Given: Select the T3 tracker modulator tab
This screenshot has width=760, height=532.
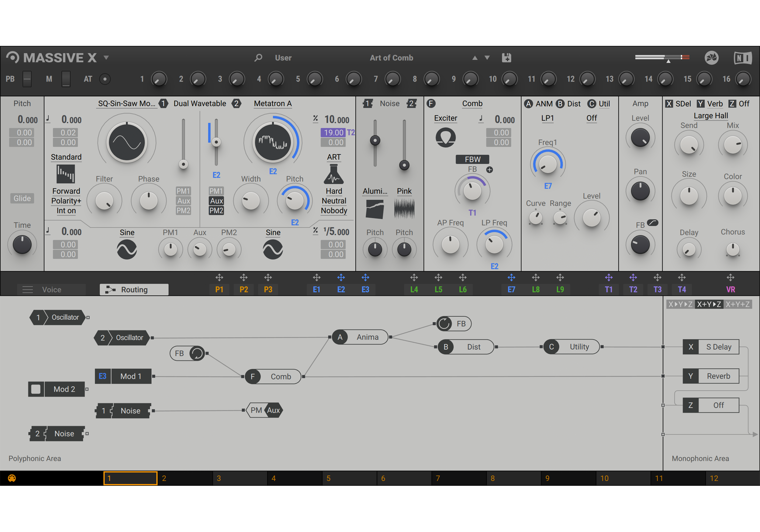Looking at the screenshot, I should tap(657, 290).
